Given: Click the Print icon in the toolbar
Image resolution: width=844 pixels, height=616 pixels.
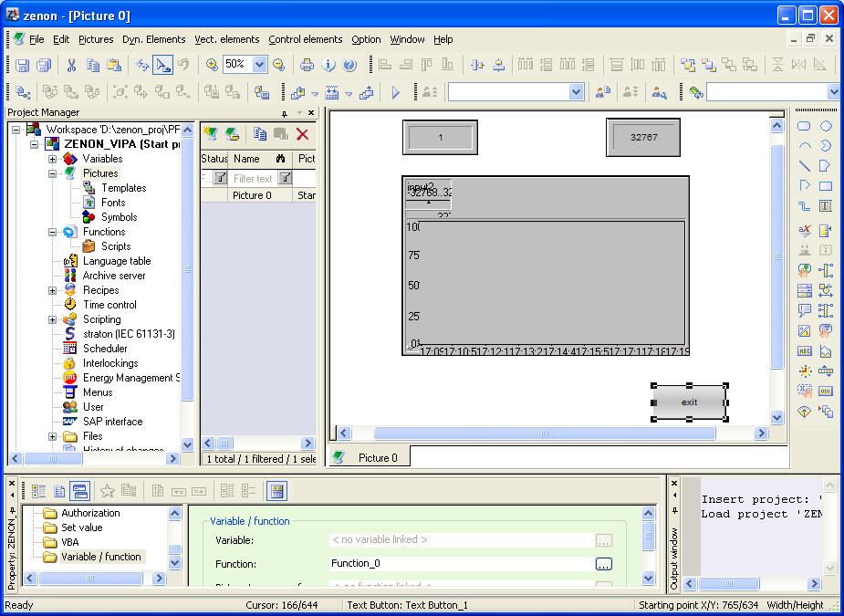Looking at the screenshot, I should pyautogui.click(x=307, y=65).
